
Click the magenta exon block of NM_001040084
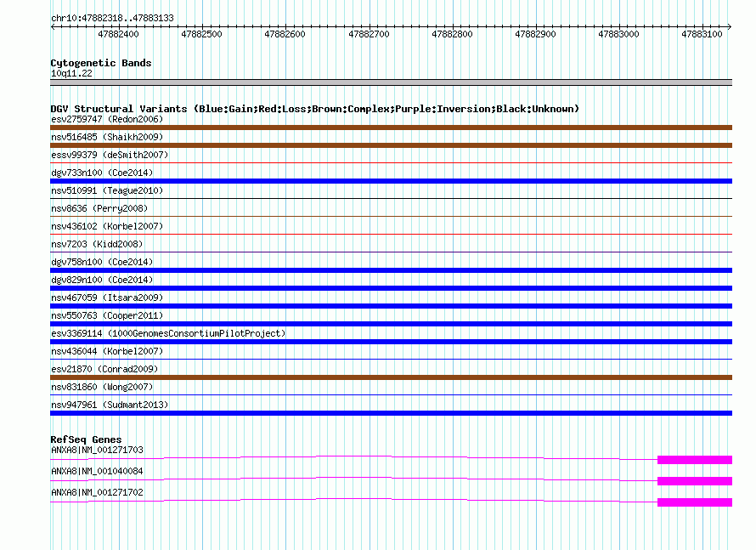tap(695, 481)
